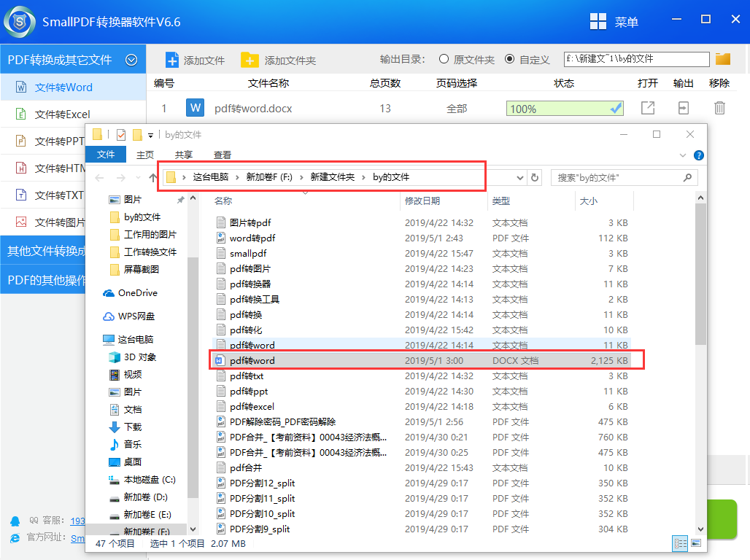Screen dimensions: 750x560
Task: Browse output directory with the folder icon
Action: tap(723, 59)
